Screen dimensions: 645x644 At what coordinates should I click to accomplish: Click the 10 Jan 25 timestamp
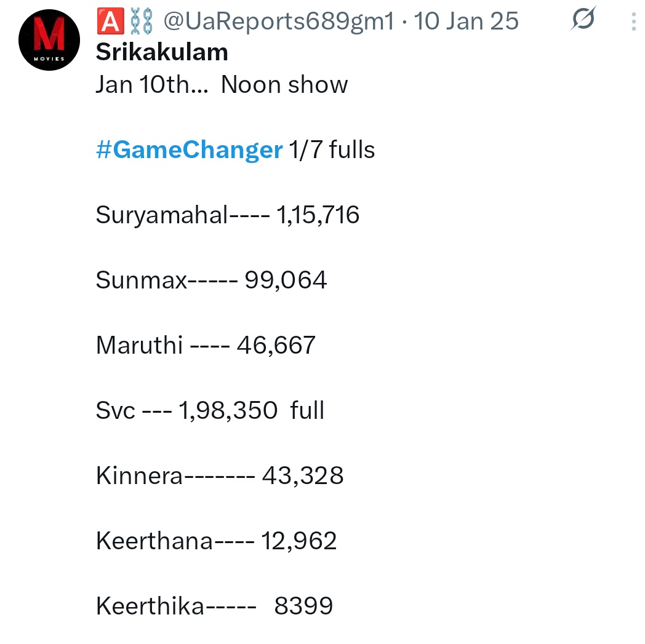click(x=466, y=21)
